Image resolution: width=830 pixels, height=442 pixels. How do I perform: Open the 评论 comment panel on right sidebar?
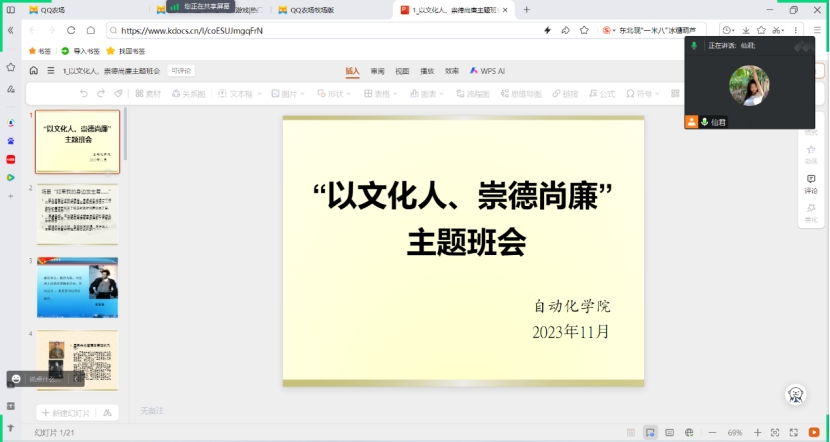coord(811,183)
